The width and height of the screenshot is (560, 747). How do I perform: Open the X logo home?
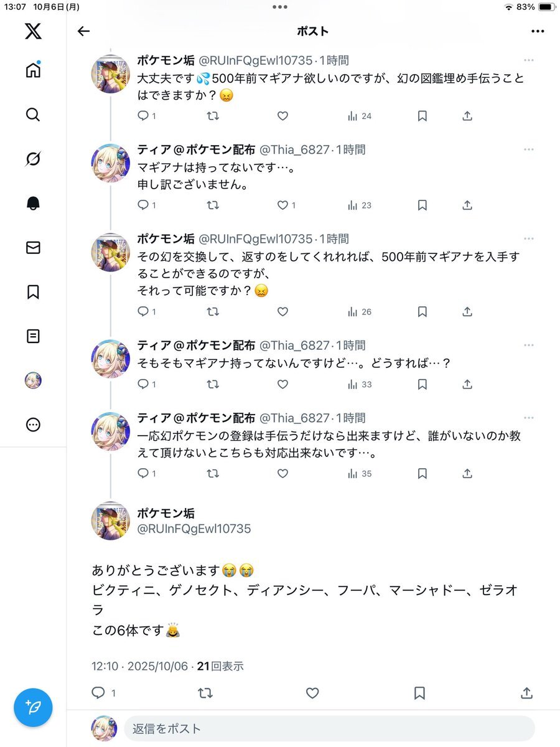(x=33, y=31)
